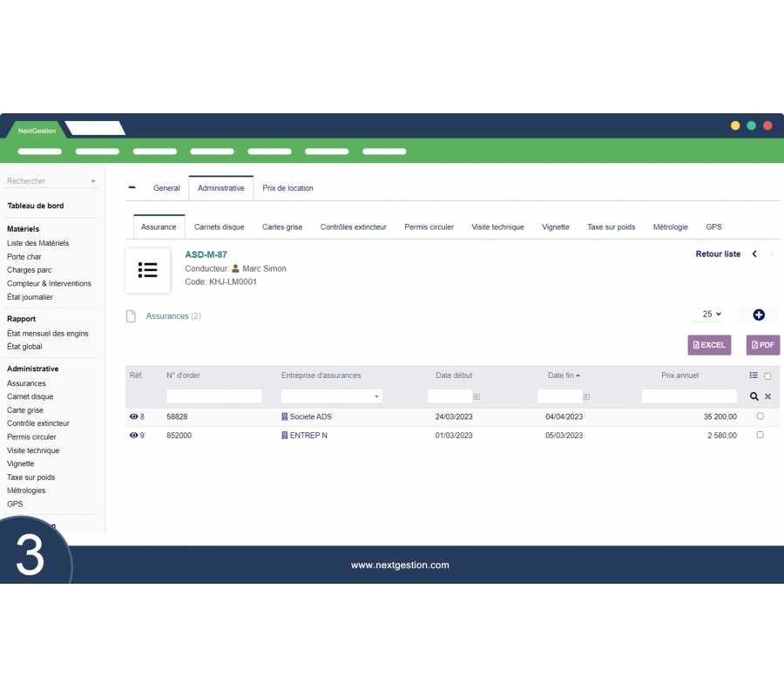View insurance record 8 via eye icon
Viewport: 784px width, 697px height.
134,416
